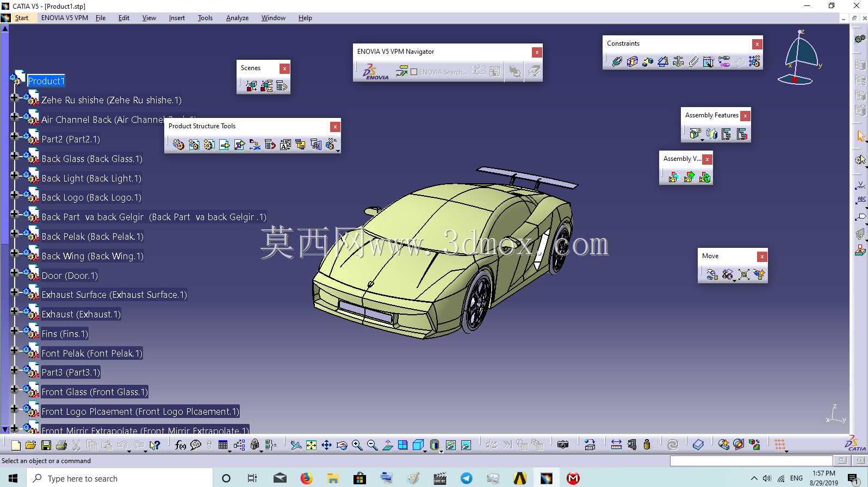Expand the Fins tree node

15,331
